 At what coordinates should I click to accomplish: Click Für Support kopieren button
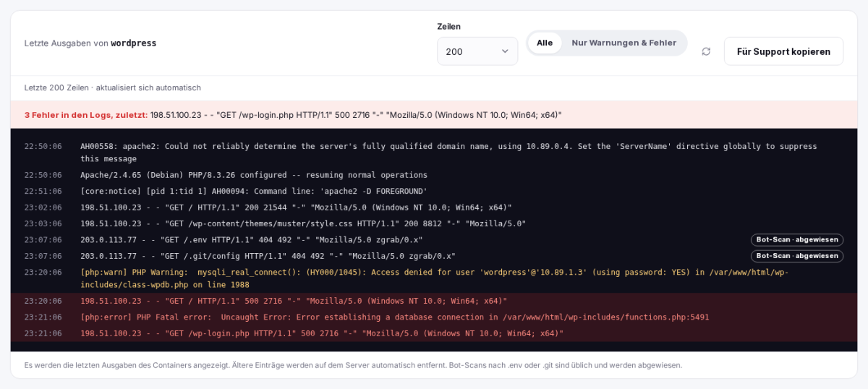783,51
